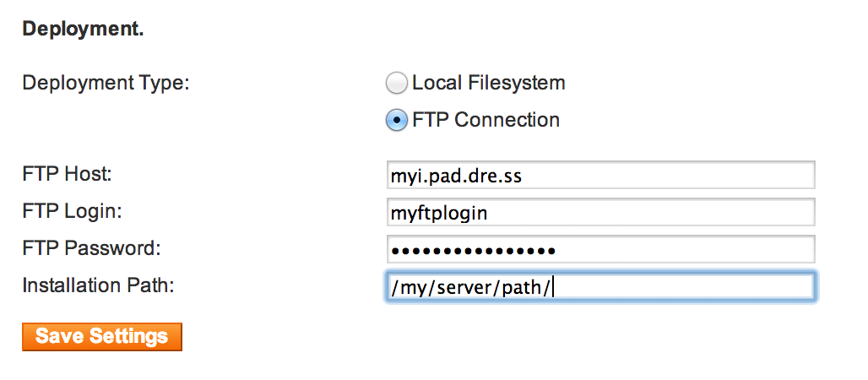Choose the FTP Connection radio button
The image size is (868, 380).
(397, 121)
